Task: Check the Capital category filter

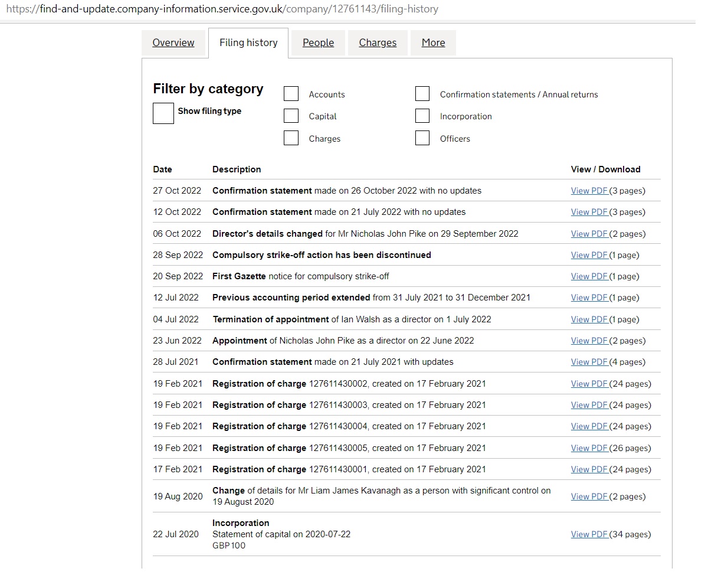Action: pos(291,116)
